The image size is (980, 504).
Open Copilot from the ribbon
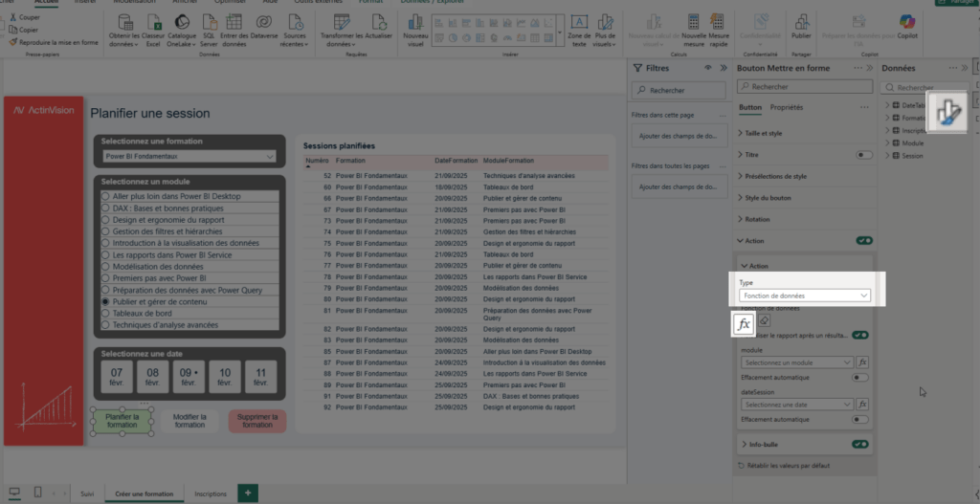pos(906,29)
